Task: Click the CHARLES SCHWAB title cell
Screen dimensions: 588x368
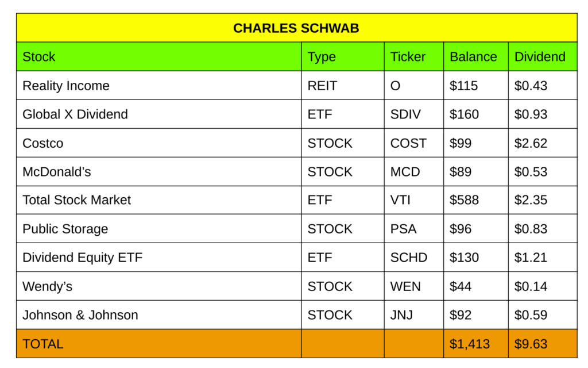Action: tap(296, 28)
